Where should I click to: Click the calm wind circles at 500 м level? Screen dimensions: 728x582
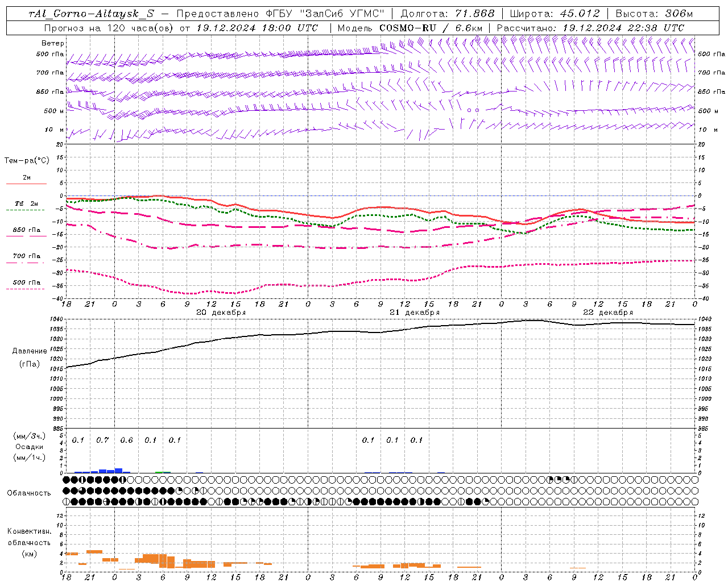pos(473,110)
